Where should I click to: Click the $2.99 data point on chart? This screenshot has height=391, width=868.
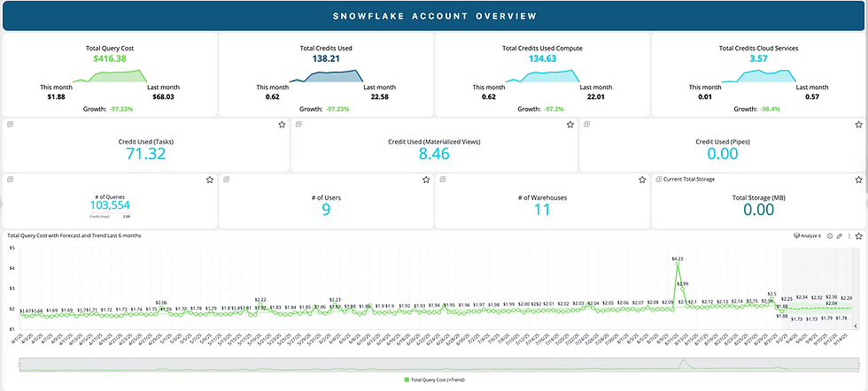click(x=683, y=288)
